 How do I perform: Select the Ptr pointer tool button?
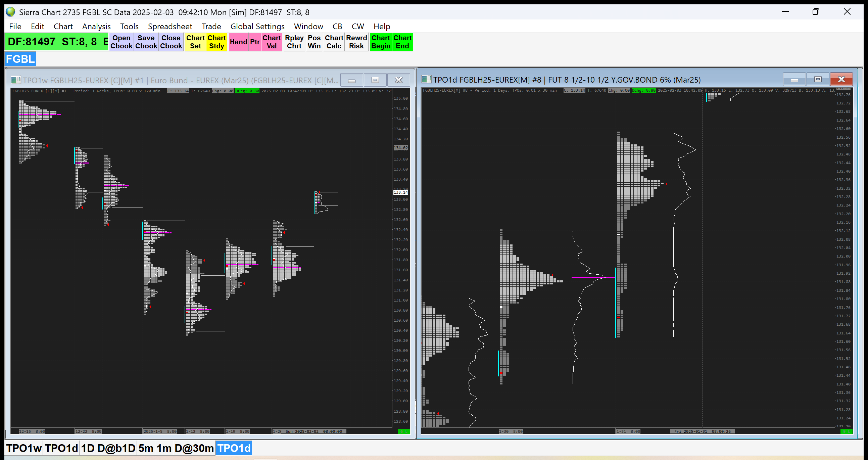point(255,42)
